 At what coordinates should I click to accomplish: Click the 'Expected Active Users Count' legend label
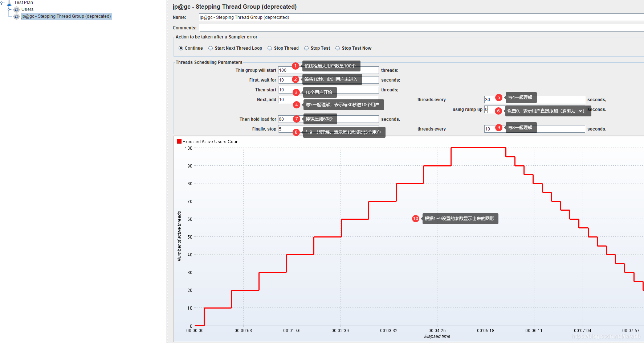pyautogui.click(x=211, y=142)
